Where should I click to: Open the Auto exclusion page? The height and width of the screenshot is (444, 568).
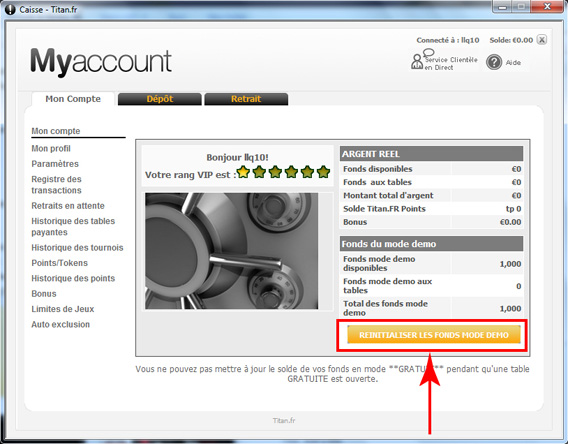tap(60, 324)
